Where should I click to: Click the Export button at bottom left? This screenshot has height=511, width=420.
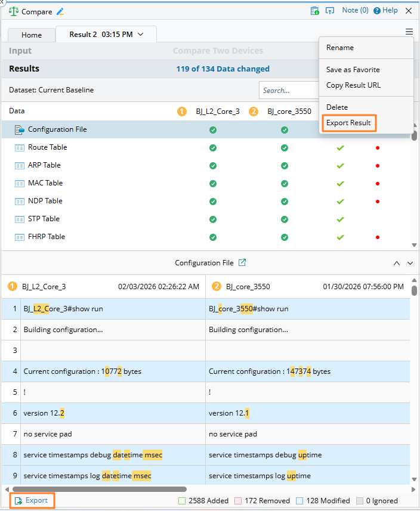point(31,500)
